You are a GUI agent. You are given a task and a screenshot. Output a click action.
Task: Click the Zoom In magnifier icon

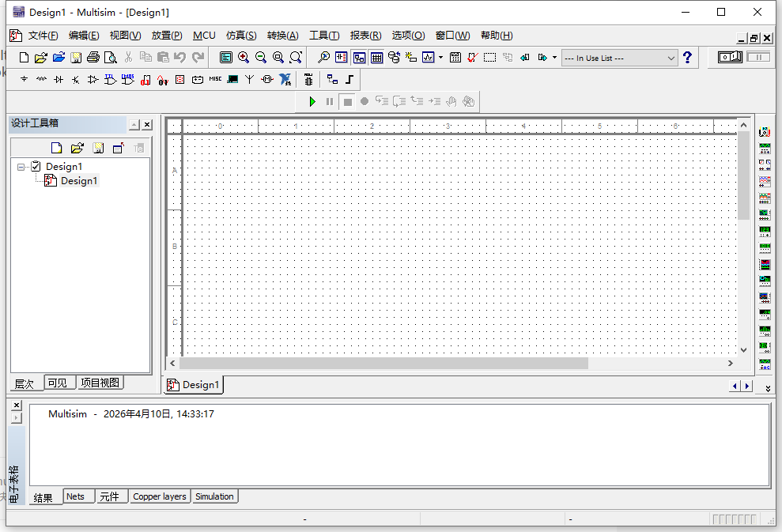click(244, 57)
